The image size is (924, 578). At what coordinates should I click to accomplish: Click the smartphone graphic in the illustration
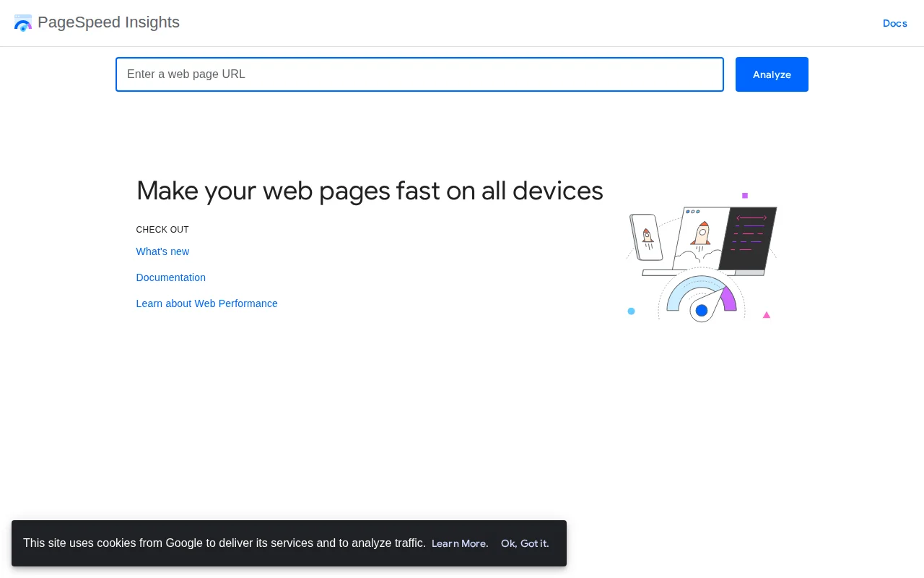646,238
